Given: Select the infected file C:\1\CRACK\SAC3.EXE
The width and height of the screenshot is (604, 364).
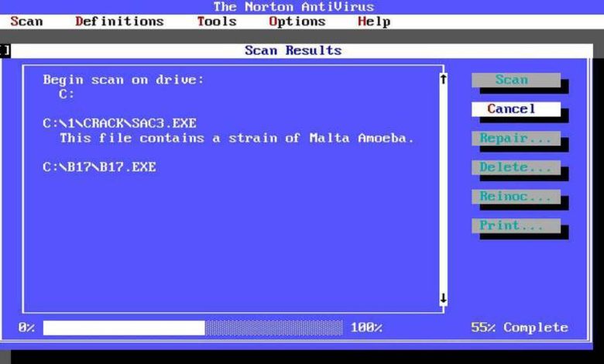Looking at the screenshot, I should pos(119,123).
